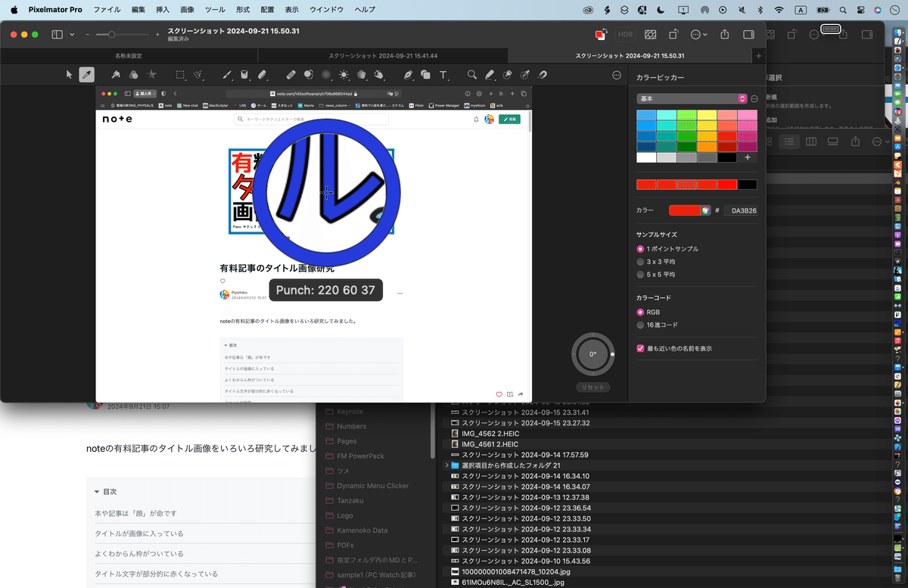Switch to the 名称未設定 tab

[128, 56]
